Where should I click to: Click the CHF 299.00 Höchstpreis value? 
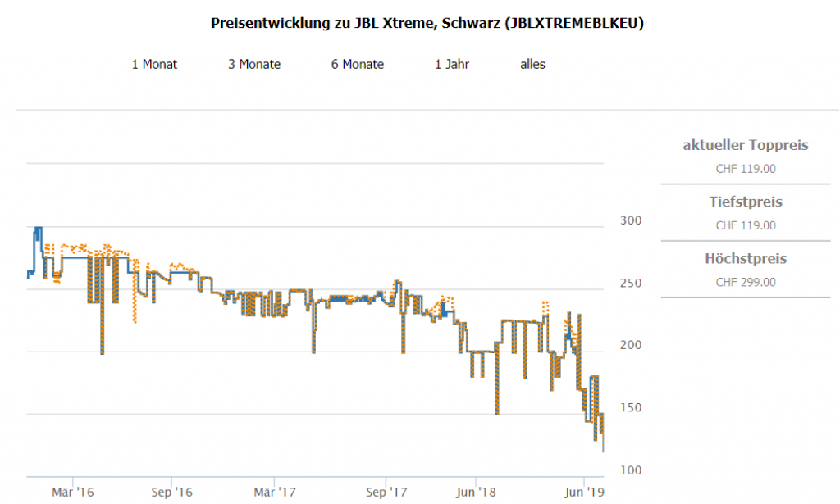(x=746, y=282)
